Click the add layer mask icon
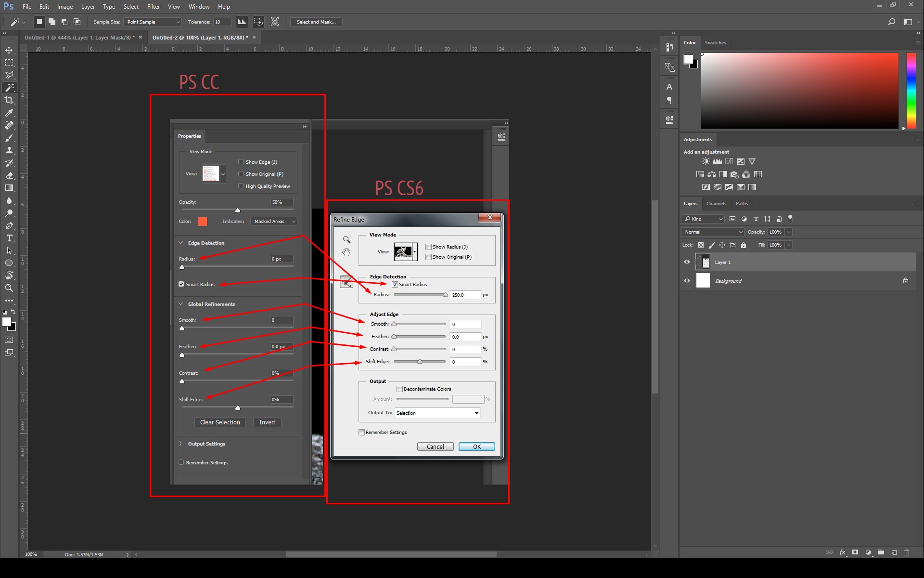 855,552
